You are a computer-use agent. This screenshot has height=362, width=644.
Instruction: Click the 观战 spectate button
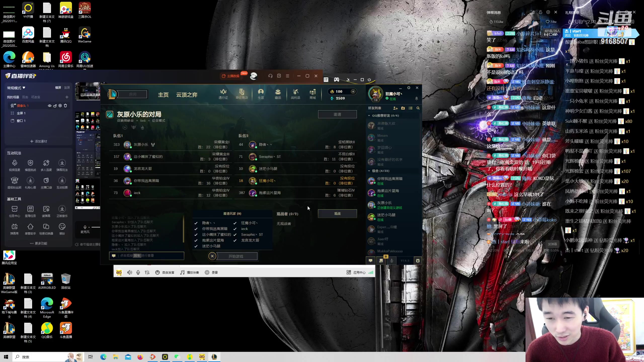[337, 214]
